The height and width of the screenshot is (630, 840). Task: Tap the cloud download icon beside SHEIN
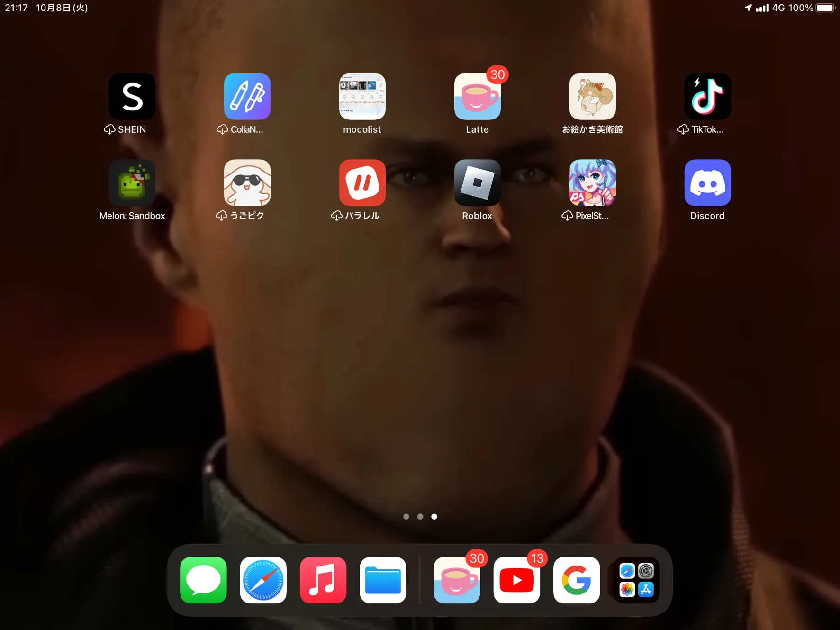point(109,129)
